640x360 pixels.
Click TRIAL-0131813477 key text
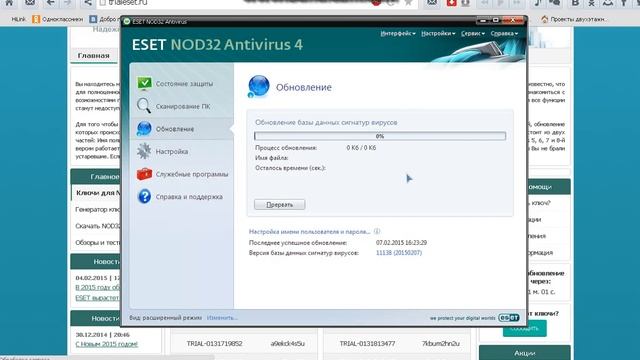coord(367,344)
